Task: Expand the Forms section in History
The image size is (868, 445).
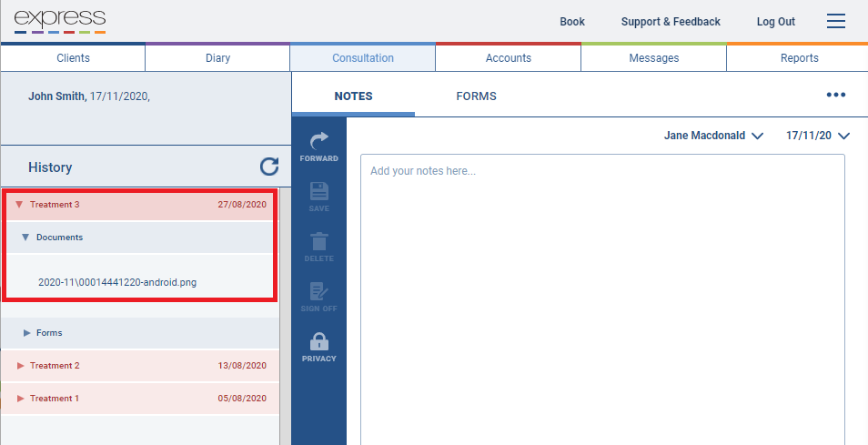Action: click(x=26, y=333)
